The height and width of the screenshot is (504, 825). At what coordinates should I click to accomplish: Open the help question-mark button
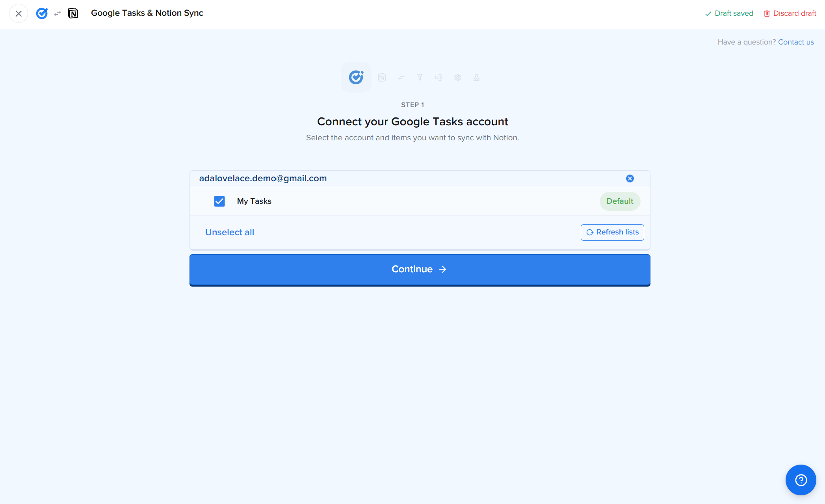[x=801, y=480]
